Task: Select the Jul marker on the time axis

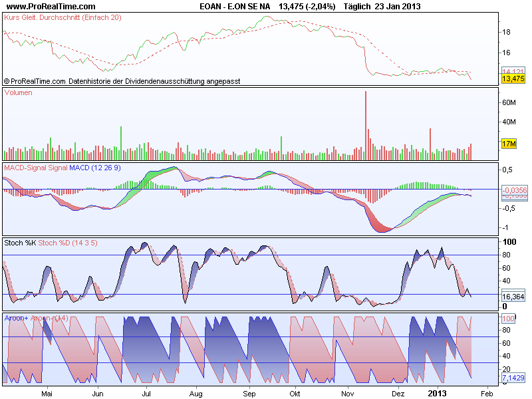Action: [x=146, y=394]
